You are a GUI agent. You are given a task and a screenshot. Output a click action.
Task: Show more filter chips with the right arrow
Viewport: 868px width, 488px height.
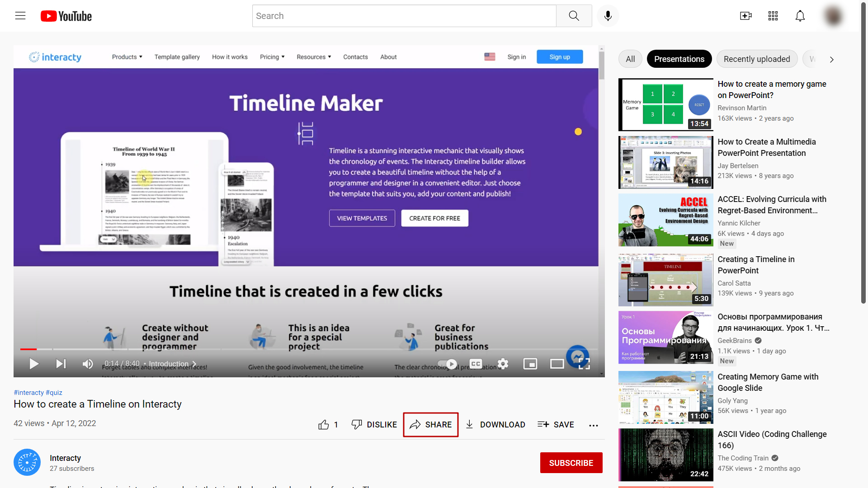(x=831, y=59)
